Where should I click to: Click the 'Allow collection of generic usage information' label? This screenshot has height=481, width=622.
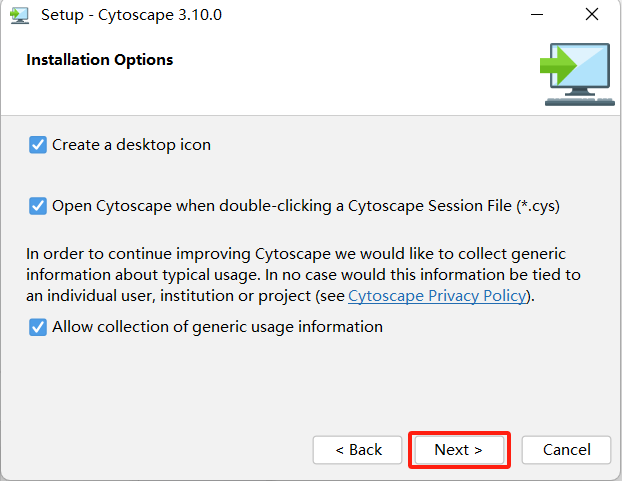pyautogui.click(x=217, y=327)
